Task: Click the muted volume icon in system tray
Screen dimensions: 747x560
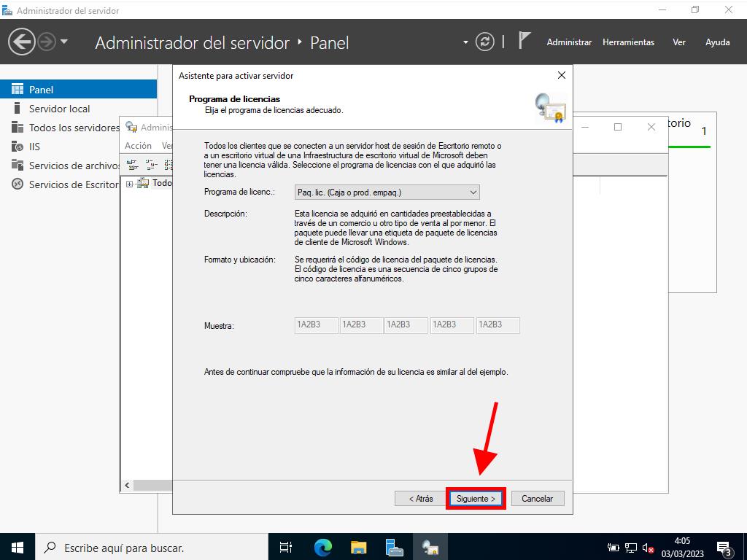Action: [648, 548]
